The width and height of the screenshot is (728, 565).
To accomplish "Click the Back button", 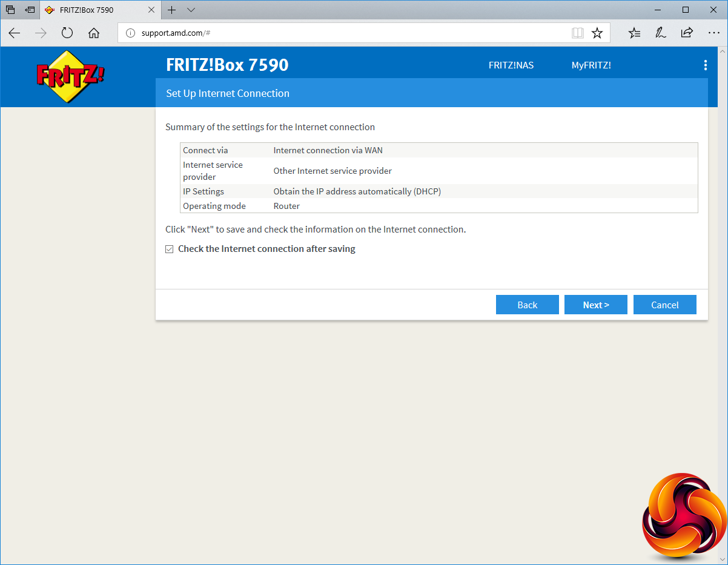I will [x=527, y=305].
